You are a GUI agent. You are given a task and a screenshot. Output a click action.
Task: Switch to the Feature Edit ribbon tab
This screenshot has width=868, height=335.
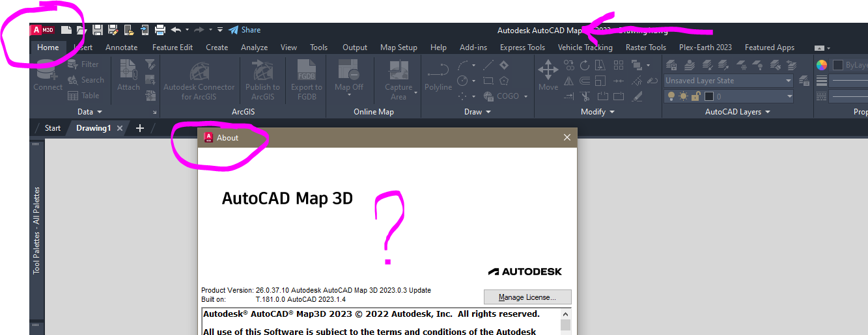(x=173, y=47)
